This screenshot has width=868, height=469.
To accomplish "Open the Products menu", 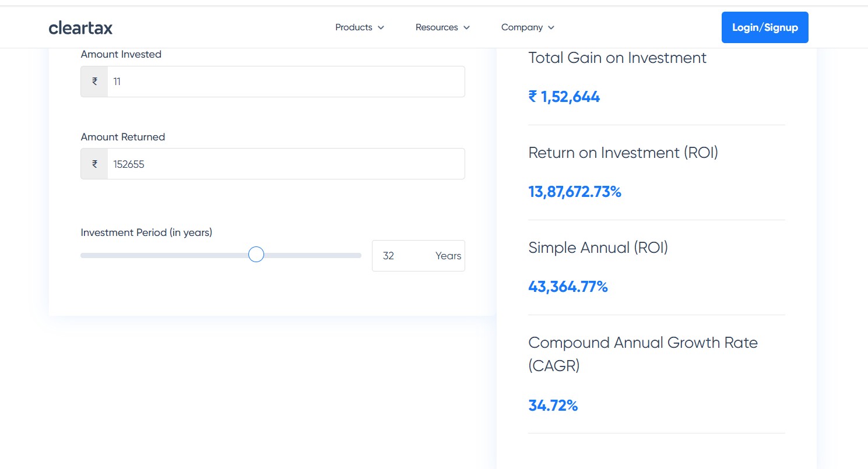I will click(x=354, y=27).
